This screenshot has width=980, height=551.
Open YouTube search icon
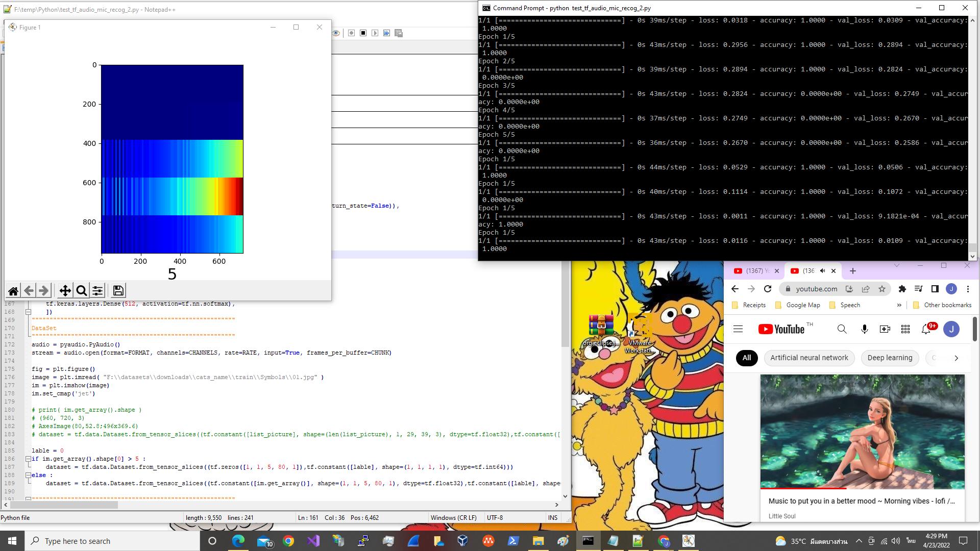(x=842, y=329)
